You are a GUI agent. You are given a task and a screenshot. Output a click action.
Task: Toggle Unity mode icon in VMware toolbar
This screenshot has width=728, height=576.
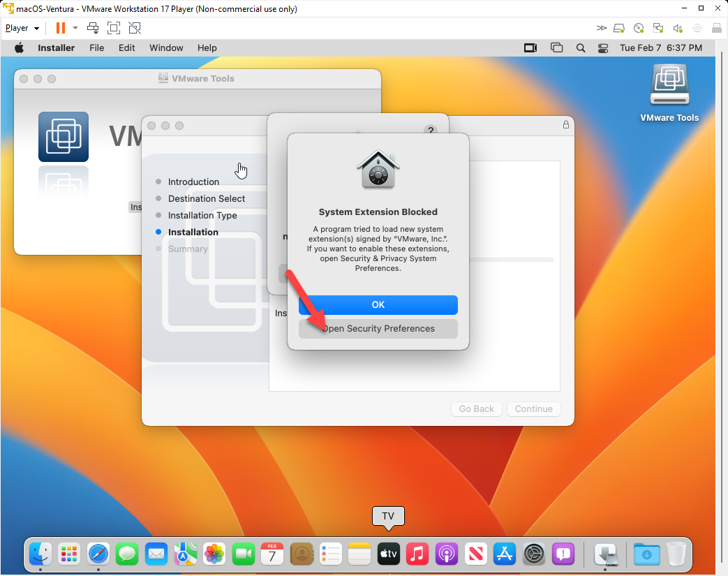(x=135, y=28)
